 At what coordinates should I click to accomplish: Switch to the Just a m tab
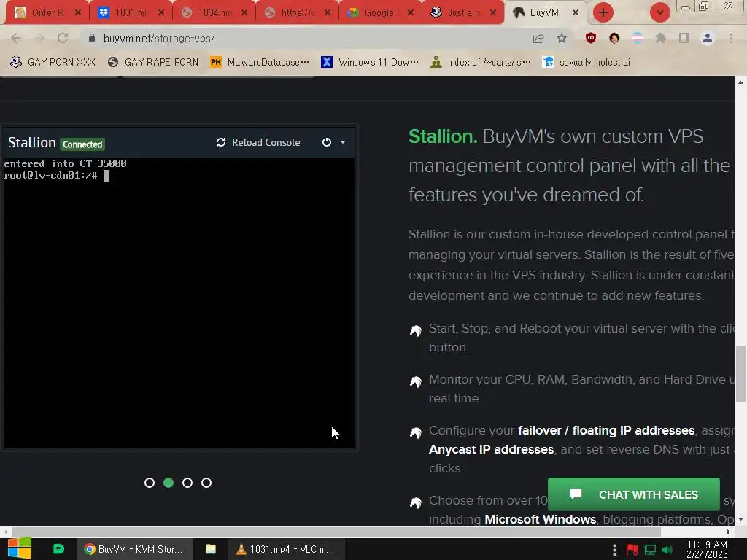pyautogui.click(x=457, y=13)
